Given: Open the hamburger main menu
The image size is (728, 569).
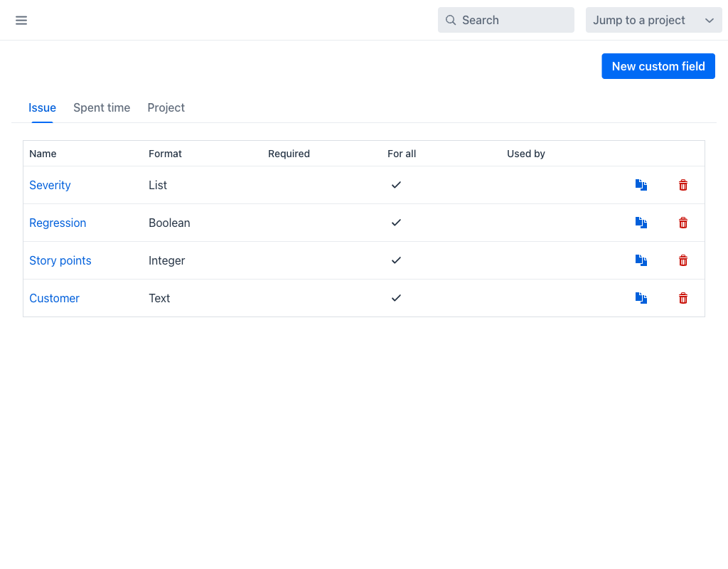Looking at the screenshot, I should click(x=21, y=20).
